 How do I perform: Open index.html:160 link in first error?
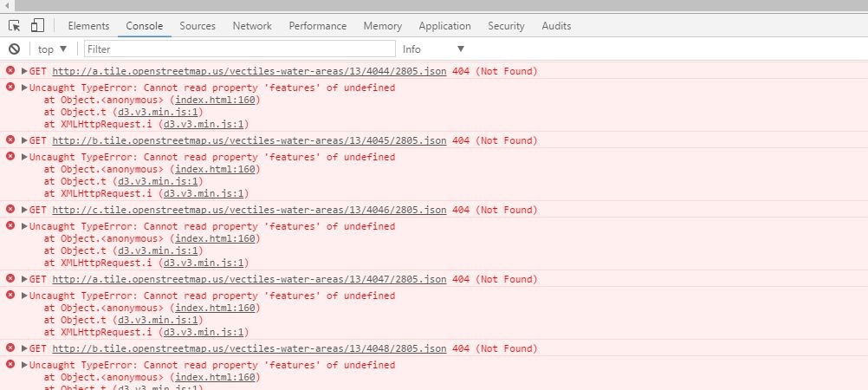(215, 100)
